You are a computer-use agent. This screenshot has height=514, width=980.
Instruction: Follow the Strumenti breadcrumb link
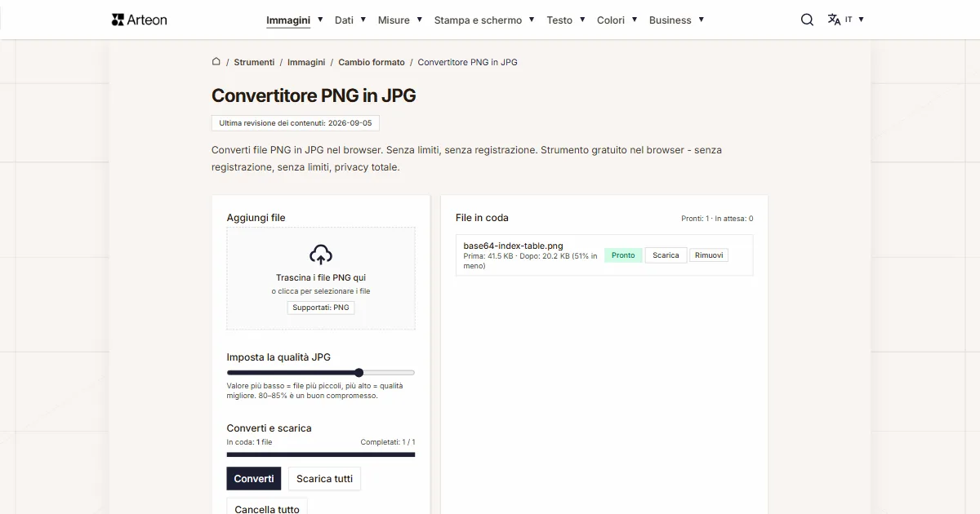click(254, 62)
